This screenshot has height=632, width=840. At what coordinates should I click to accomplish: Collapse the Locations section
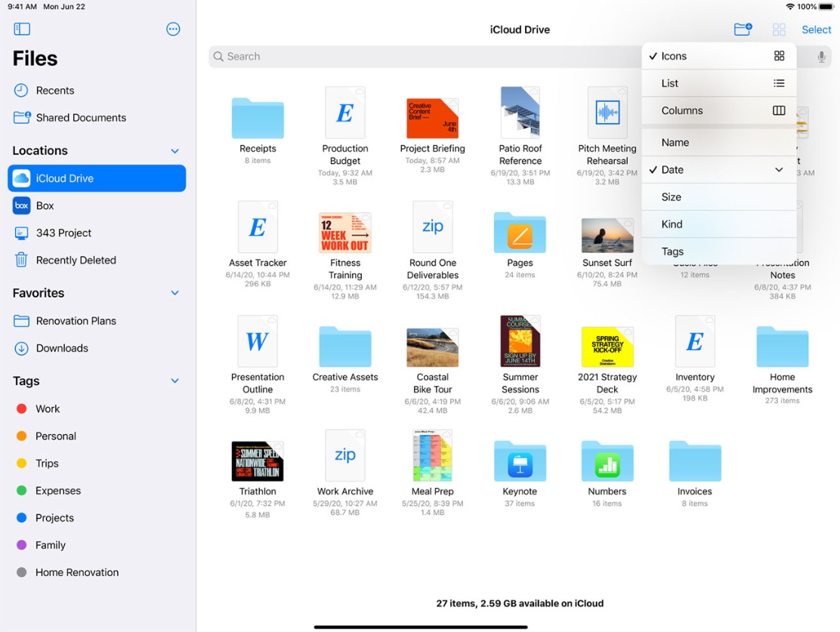pos(174,151)
